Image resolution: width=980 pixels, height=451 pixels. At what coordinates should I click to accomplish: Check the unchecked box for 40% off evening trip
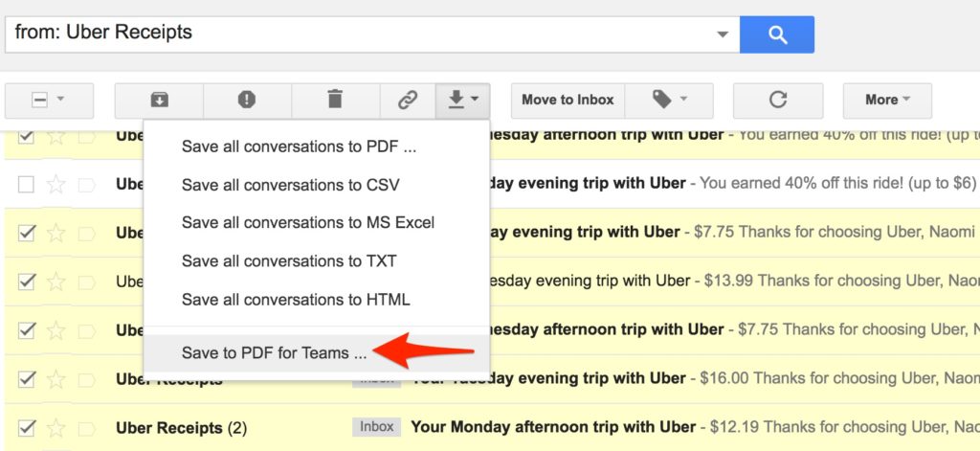click(x=26, y=184)
